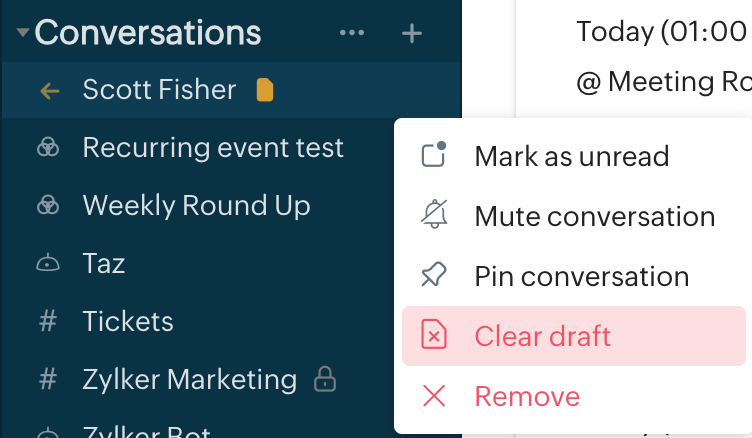Choose Clear draft in the menu
Image resolution: width=752 pixels, height=438 pixels.
point(542,336)
